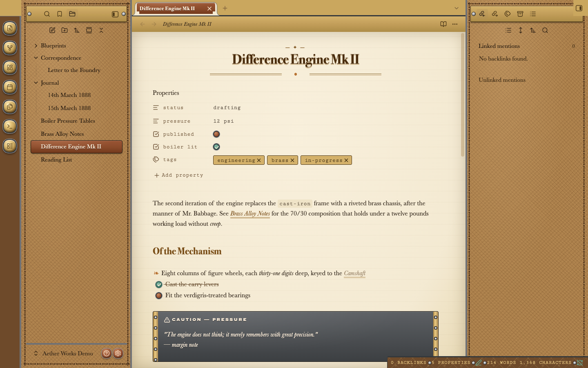Collapse the right sidebar
588x368 pixels.
coord(579,8)
